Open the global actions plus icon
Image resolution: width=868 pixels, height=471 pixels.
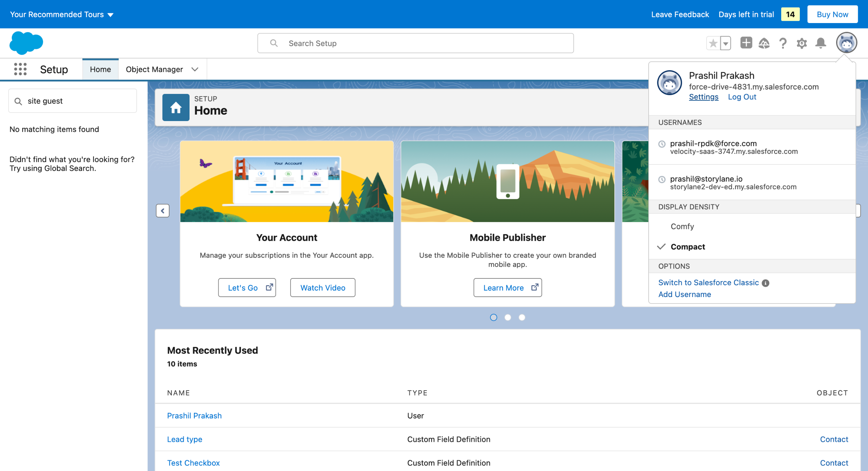coord(746,43)
